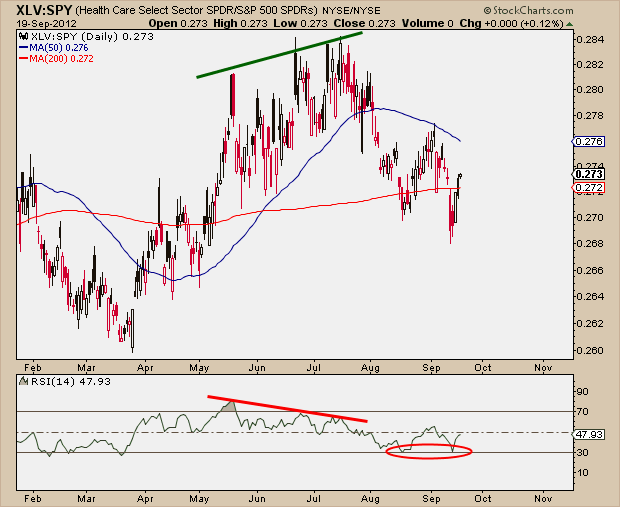
Task: Click the 0.280 price axis label
Action: (x=590, y=90)
